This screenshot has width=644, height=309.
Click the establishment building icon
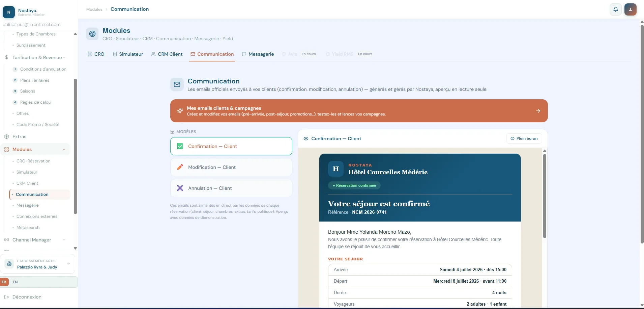(x=9, y=264)
